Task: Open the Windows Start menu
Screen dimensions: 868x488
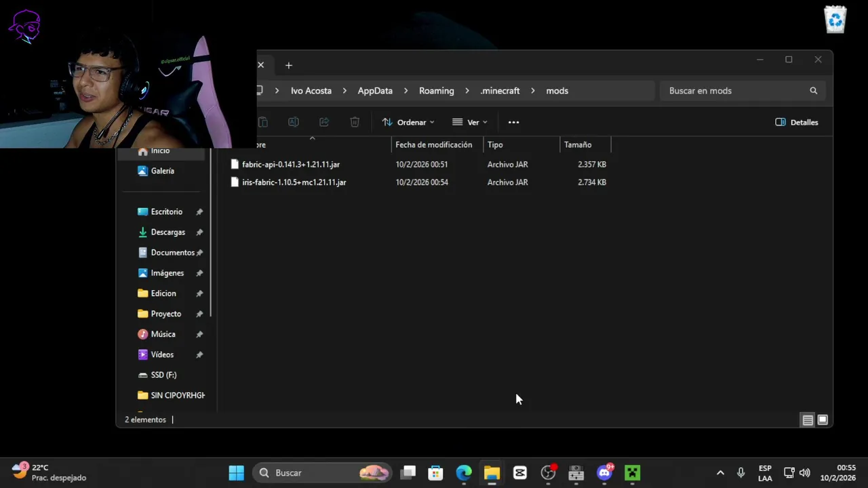Action: click(236, 472)
